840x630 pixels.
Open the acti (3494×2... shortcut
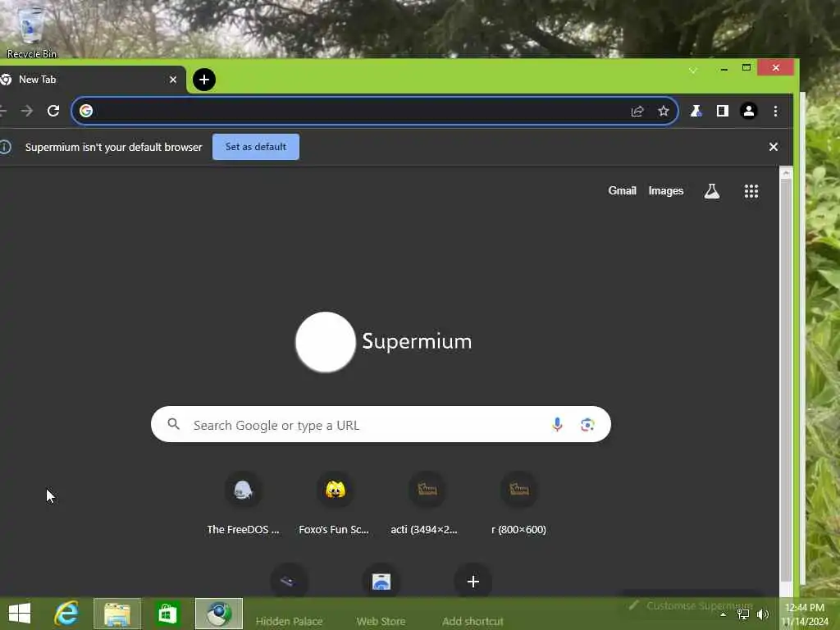pos(426,503)
